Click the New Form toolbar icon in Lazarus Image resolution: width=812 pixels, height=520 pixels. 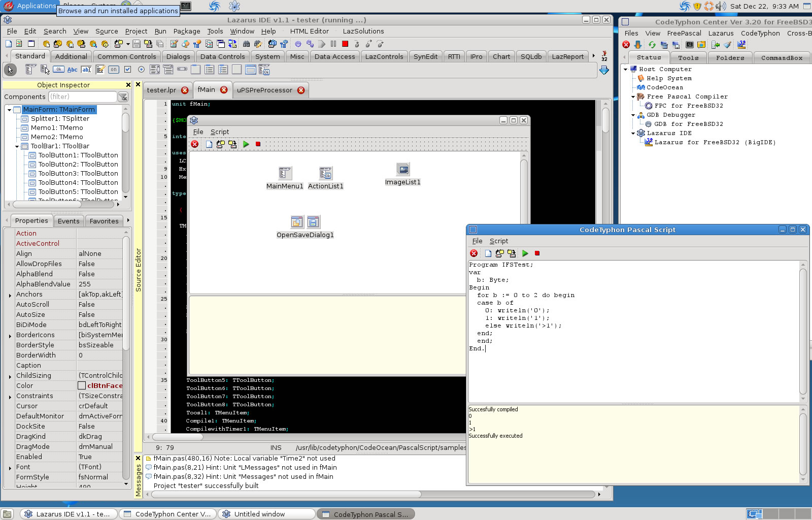tap(31, 44)
